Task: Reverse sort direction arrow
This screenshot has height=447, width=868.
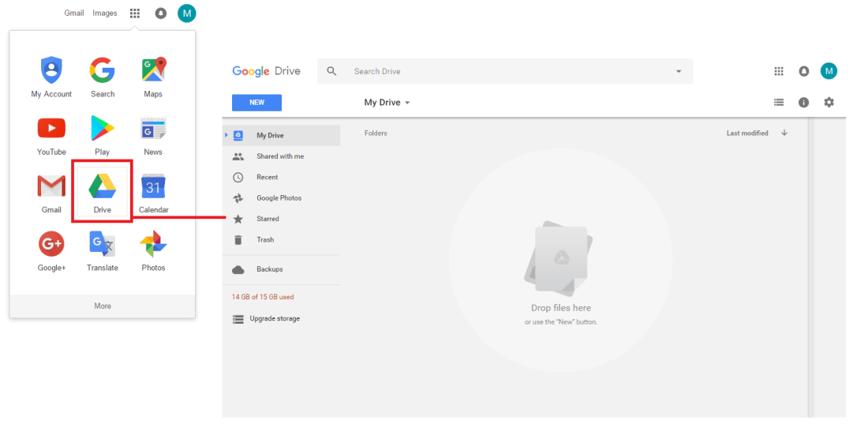Action: pos(784,133)
